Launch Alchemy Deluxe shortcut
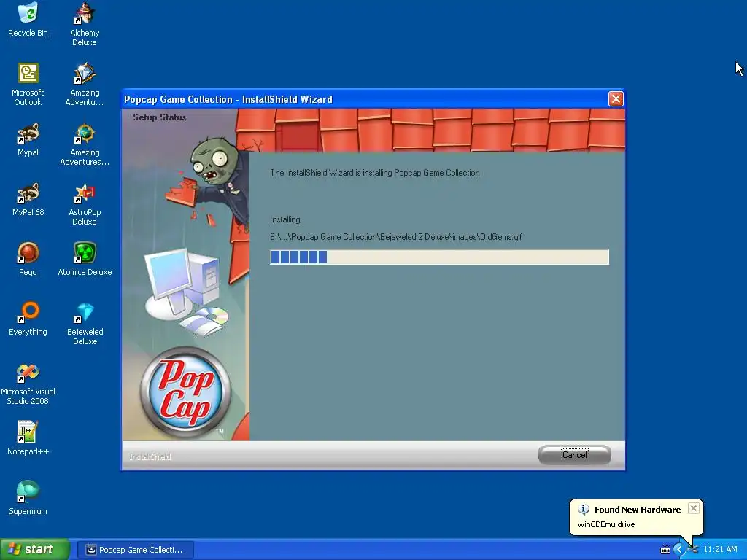 pos(85,24)
